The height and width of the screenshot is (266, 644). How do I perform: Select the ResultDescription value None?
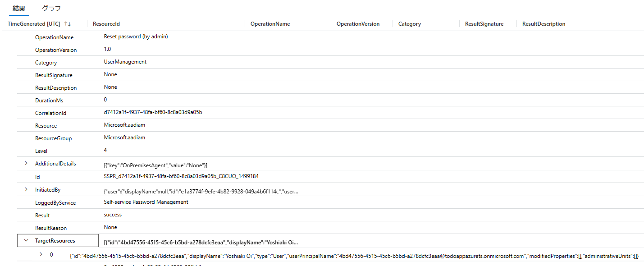[x=110, y=87]
